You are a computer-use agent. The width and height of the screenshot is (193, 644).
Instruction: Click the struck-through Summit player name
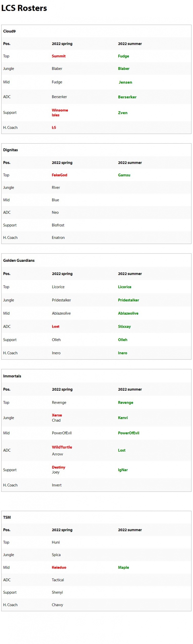59,56
